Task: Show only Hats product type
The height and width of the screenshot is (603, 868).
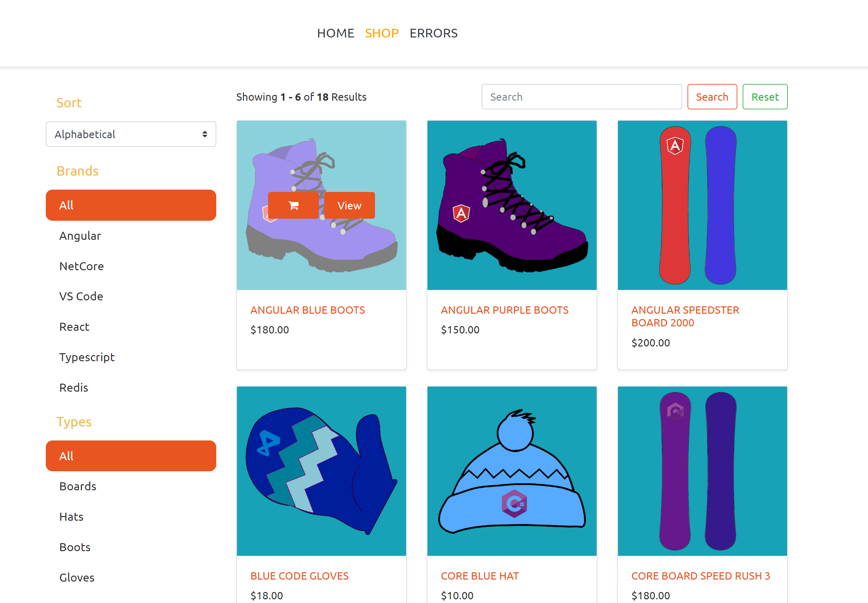Action: tap(71, 516)
